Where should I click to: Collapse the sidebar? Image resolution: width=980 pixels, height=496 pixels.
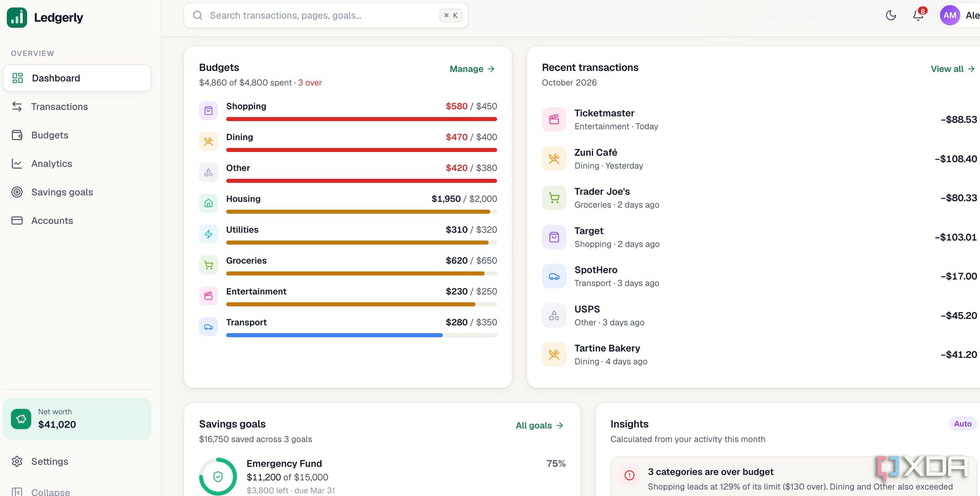click(41, 492)
